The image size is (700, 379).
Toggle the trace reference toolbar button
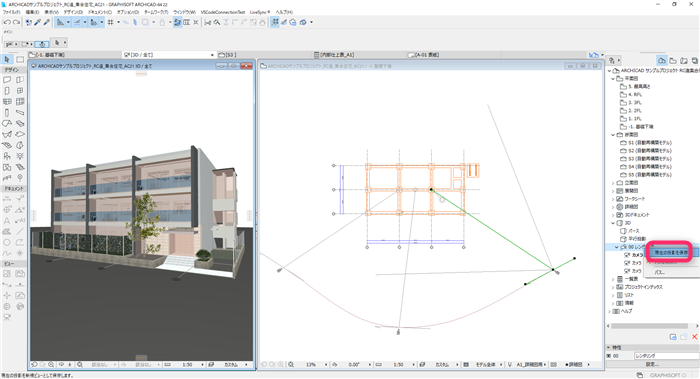(177, 22)
